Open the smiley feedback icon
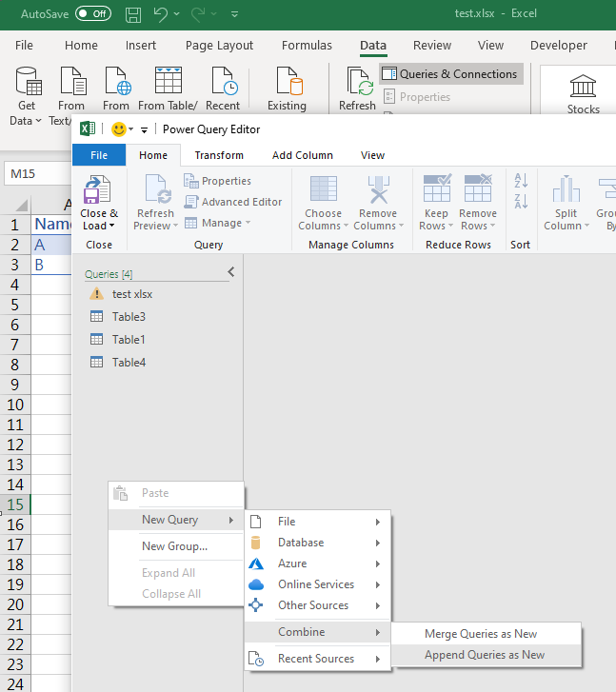 pos(118,129)
